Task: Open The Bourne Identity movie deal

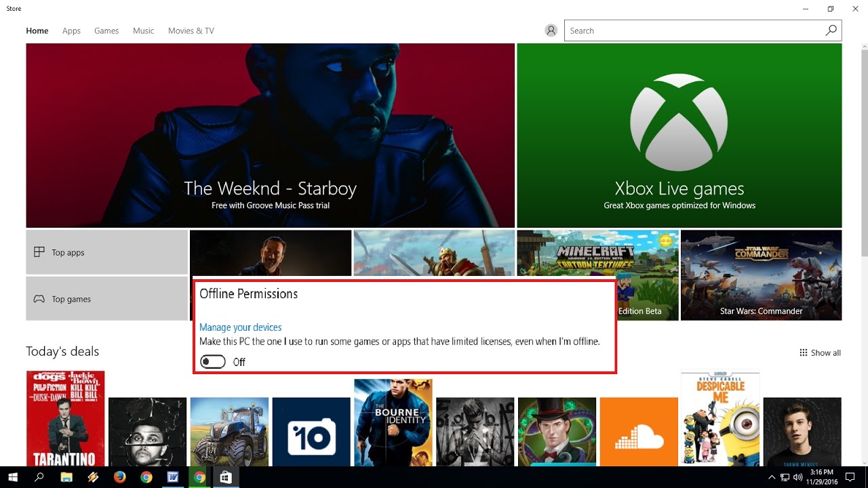Action: coord(393,422)
